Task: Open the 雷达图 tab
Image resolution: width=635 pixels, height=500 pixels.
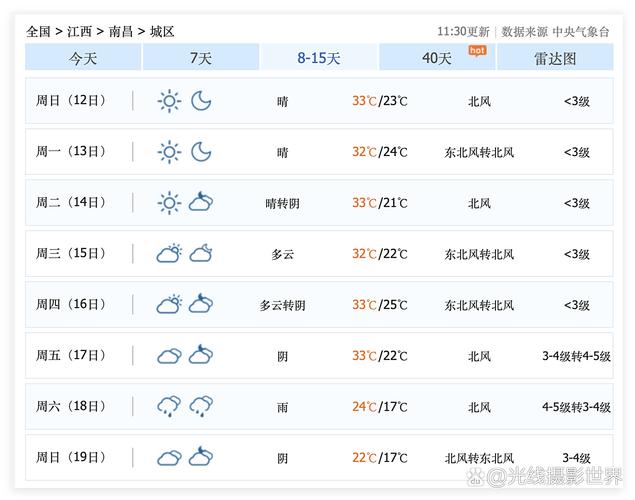Action: tap(555, 57)
